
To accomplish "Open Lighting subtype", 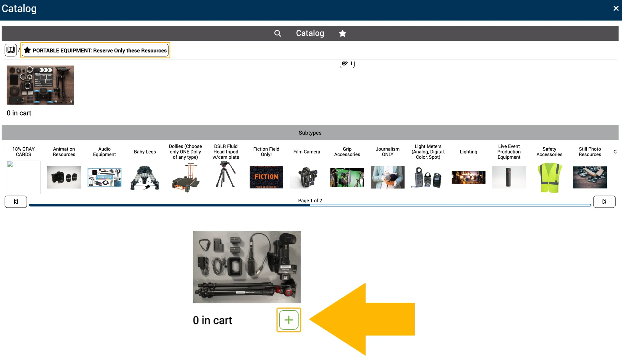I will pyautogui.click(x=468, y=177).
